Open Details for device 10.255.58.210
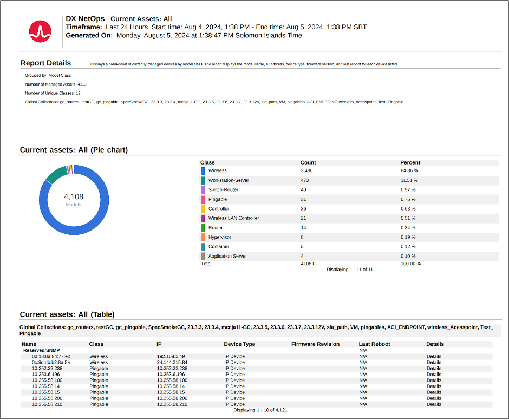 click(434, 404)
